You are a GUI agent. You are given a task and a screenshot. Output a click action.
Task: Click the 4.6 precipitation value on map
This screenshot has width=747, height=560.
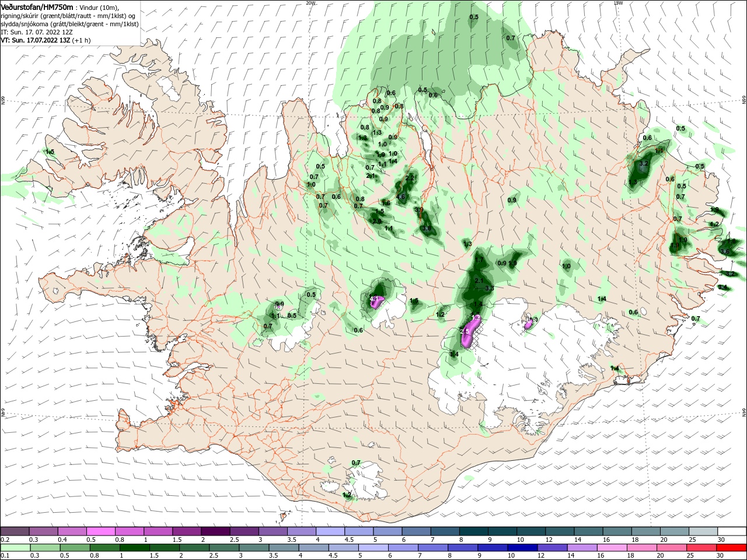click(x=401, y=197)
